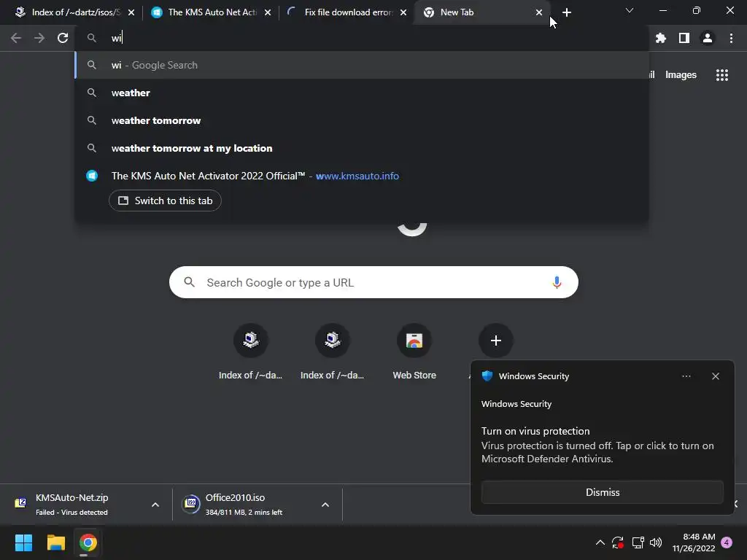Open File Explorer from taskbar
747x560 pixels.
[55, 542]
